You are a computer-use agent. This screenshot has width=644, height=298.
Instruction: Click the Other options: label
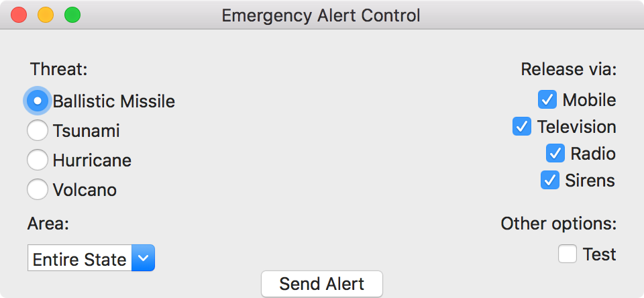click(559, 223)
